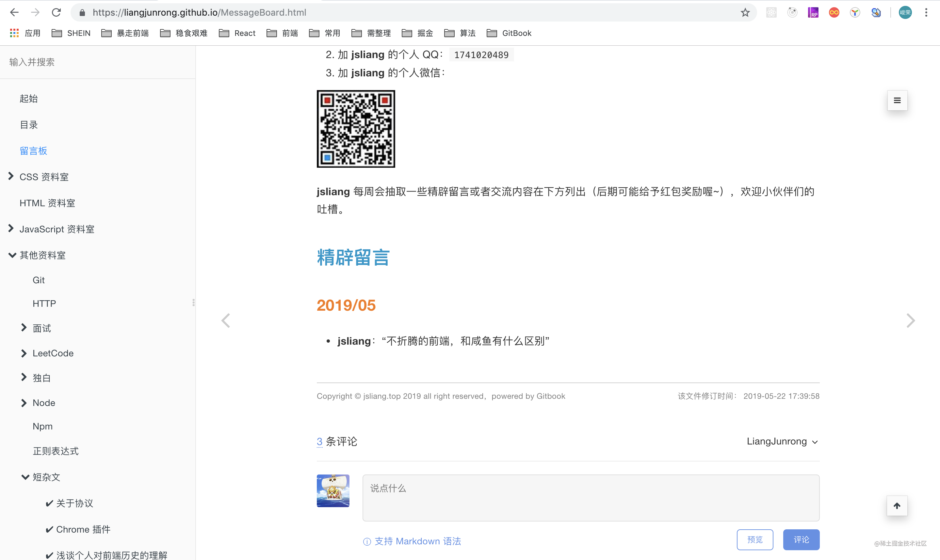Image resolution: width=940 pixels, height=560 pixels.
Task: Open the Npm page in sidebar
Action: [43, 427]
